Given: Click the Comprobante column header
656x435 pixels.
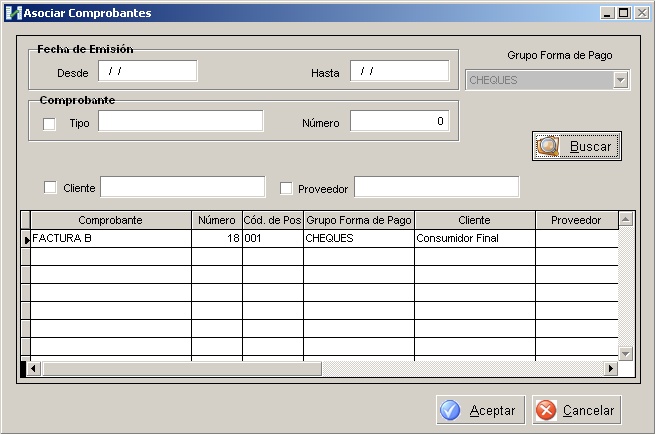Looking at the screenshot, I should (110, 219).
